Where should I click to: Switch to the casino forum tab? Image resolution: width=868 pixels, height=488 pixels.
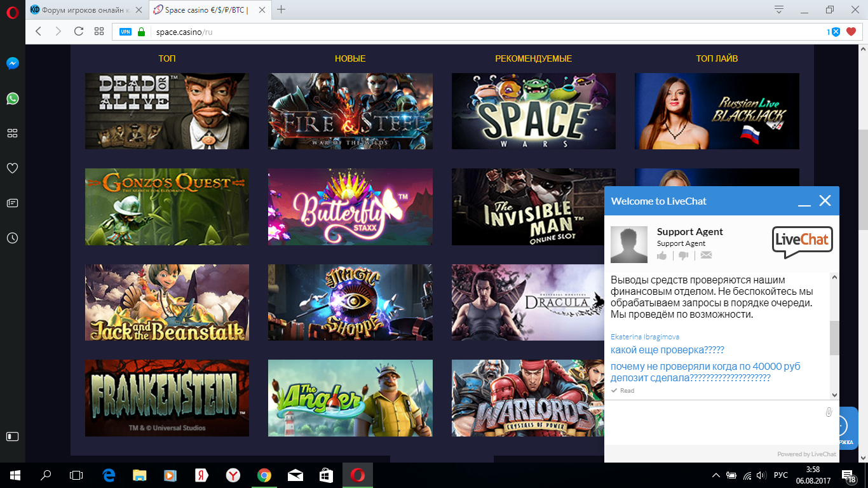[x=87, y=10]
